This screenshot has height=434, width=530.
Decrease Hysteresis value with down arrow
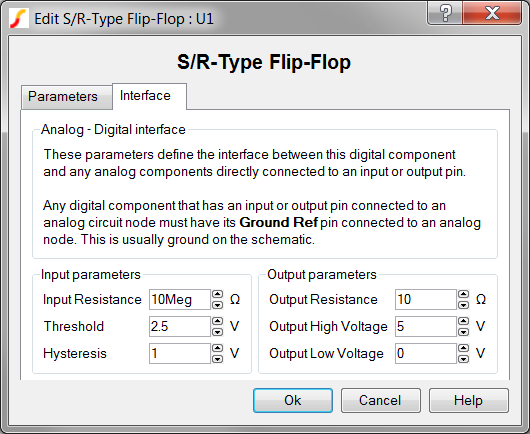pyautogui.click(x=218, y=359)
